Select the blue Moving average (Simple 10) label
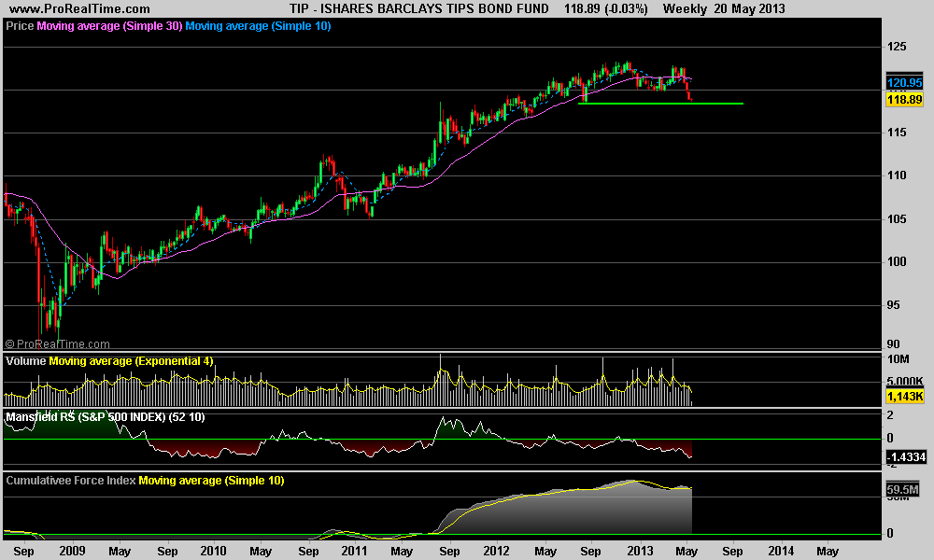 click(258, 26)
